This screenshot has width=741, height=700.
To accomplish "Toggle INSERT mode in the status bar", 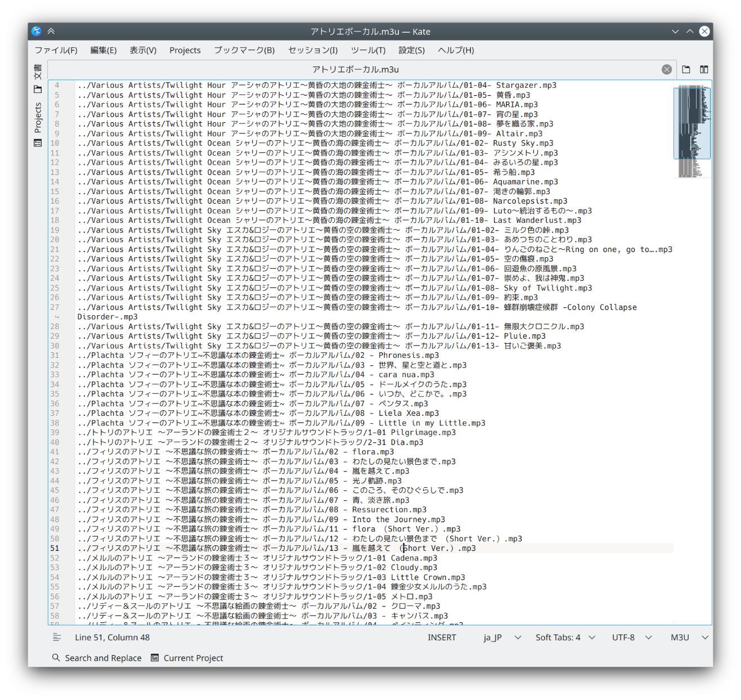I will coord(442,638).
